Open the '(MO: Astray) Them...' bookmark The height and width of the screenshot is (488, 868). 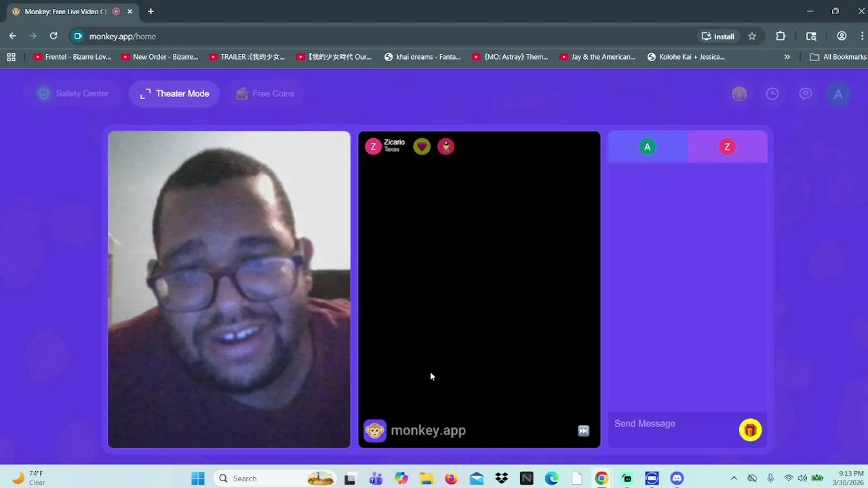pyautogui.click(x=510, y=57)
